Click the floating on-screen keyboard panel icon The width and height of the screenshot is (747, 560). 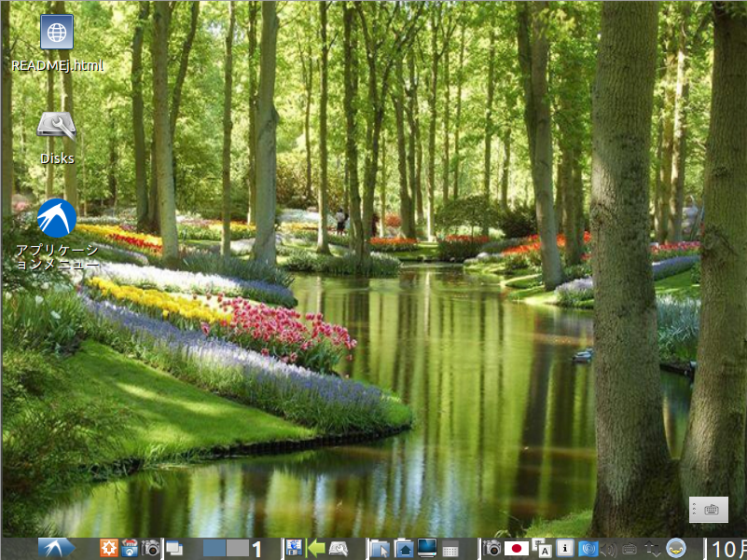pos(708,510)
